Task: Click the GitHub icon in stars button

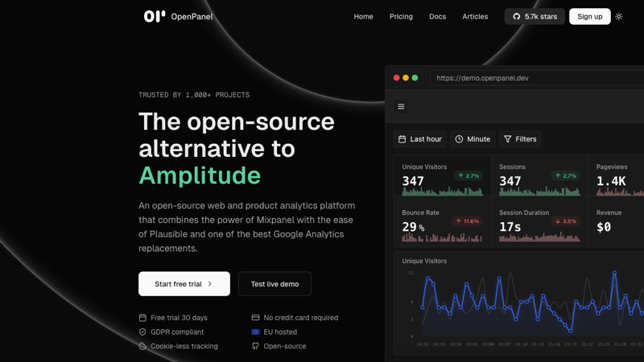Action: click(517, 16)
